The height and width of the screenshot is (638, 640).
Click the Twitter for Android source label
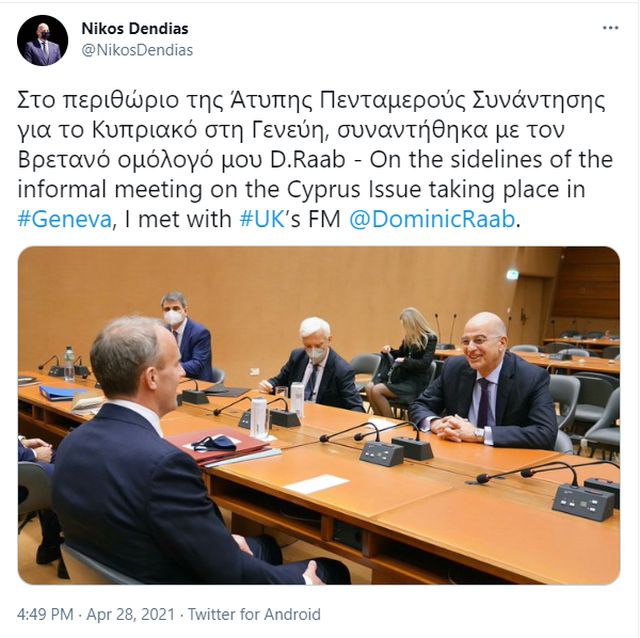point(254,614)
